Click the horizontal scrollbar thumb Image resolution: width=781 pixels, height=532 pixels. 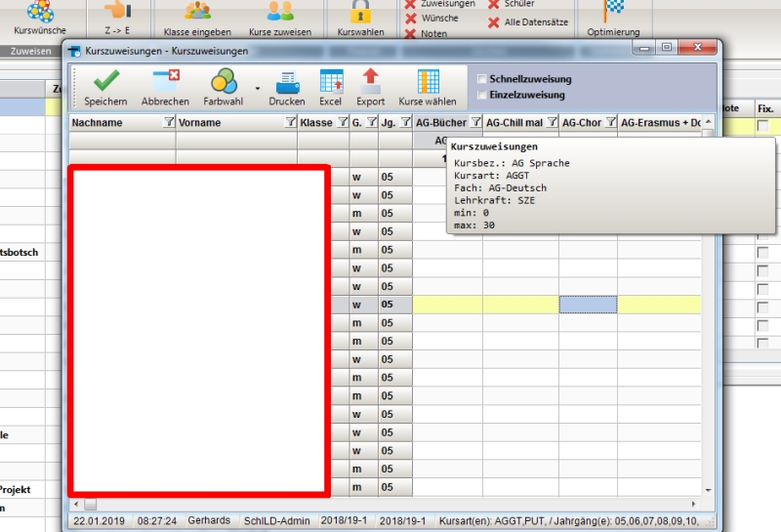pos(90,504)
